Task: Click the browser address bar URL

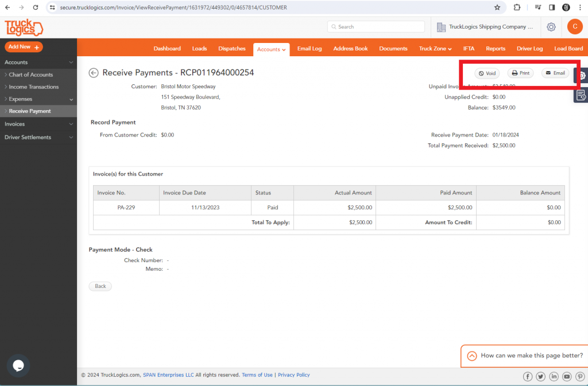Action: pos(173,7)
